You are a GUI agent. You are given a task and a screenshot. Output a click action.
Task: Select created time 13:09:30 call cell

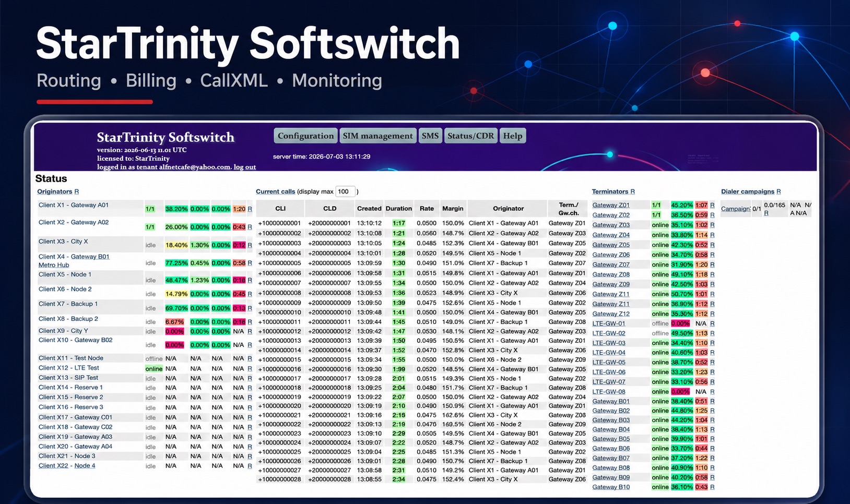[x=369, y=369]
